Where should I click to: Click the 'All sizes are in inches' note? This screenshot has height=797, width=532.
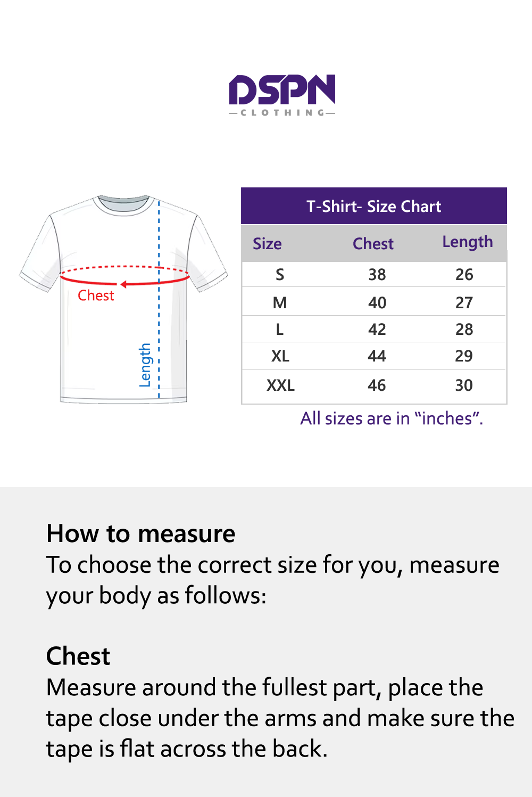(x=392, y=418)
